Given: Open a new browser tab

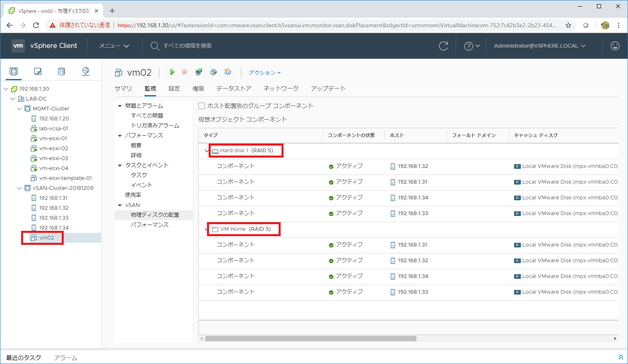Looking at the screenshot, I should tap(112, 11).
